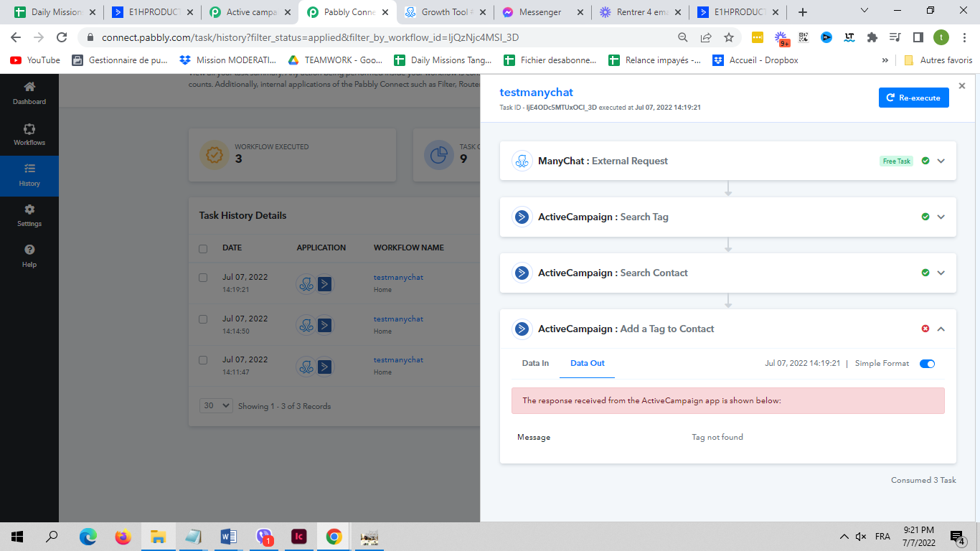
Task: Click ActiveCampaign icon beside Add a Tag to Contact
Action: pos(522,329)
